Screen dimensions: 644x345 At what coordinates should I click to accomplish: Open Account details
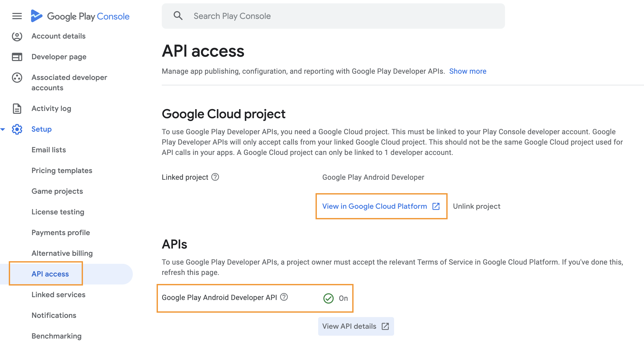pyautogui.click(x=58, y=36)
